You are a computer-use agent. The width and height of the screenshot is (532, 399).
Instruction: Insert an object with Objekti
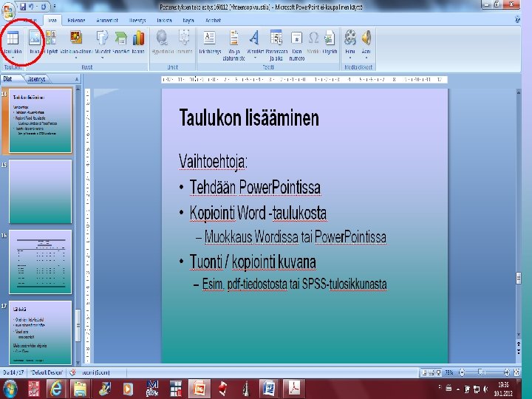[330, 42]
